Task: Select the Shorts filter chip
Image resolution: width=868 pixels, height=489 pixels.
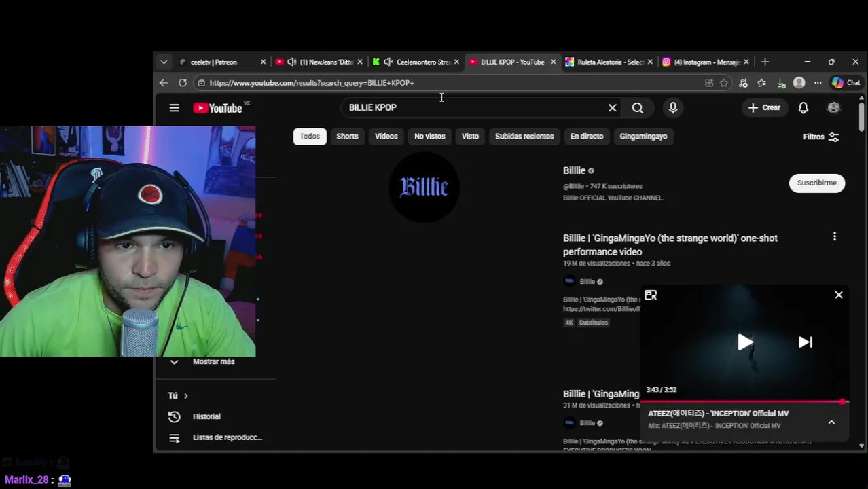Action: coord(347,136)
